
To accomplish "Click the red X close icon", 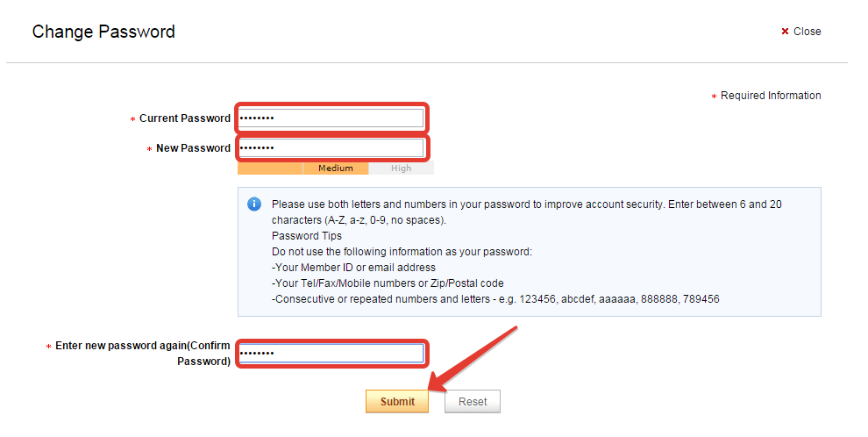I will coord(785,32).
